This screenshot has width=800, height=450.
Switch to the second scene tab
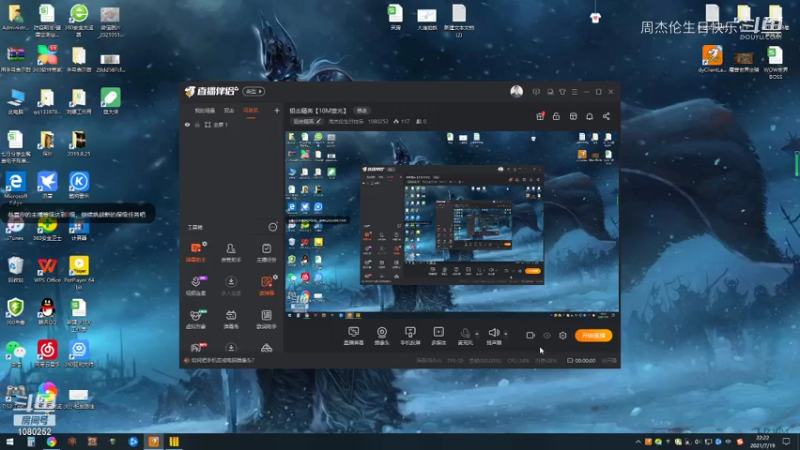[229, 110]
